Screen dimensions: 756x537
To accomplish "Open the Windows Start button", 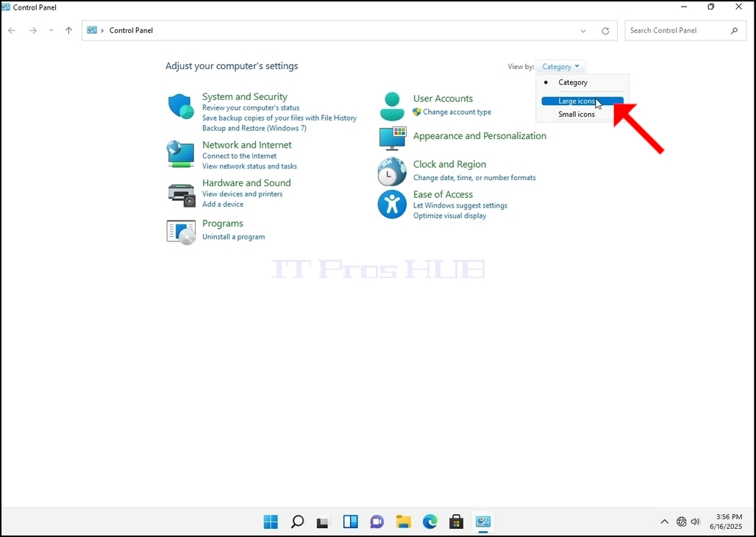I will (271, 522).
